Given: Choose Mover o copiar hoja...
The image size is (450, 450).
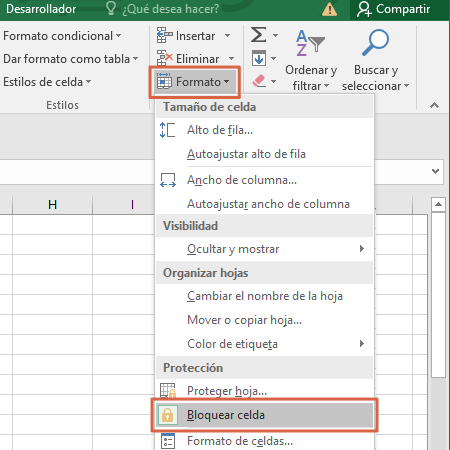Looking at the screenshot, I should pos(265,320).
